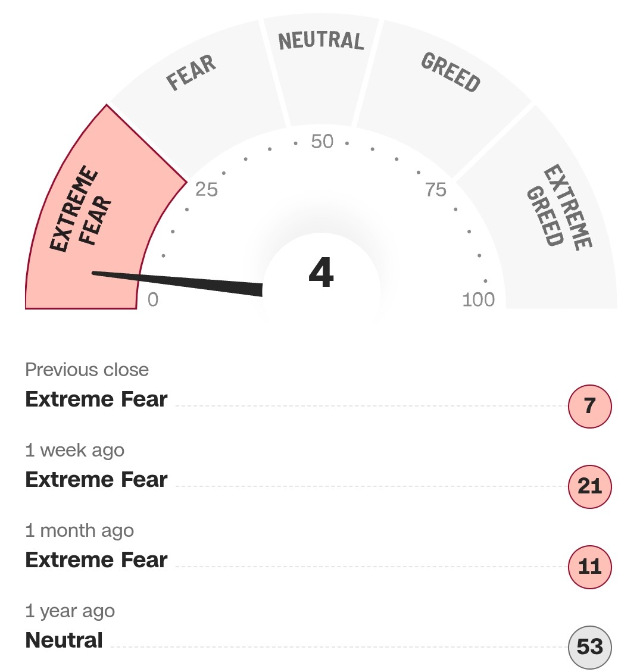Click the 1 year ago badge showing 53

point(590,647)
